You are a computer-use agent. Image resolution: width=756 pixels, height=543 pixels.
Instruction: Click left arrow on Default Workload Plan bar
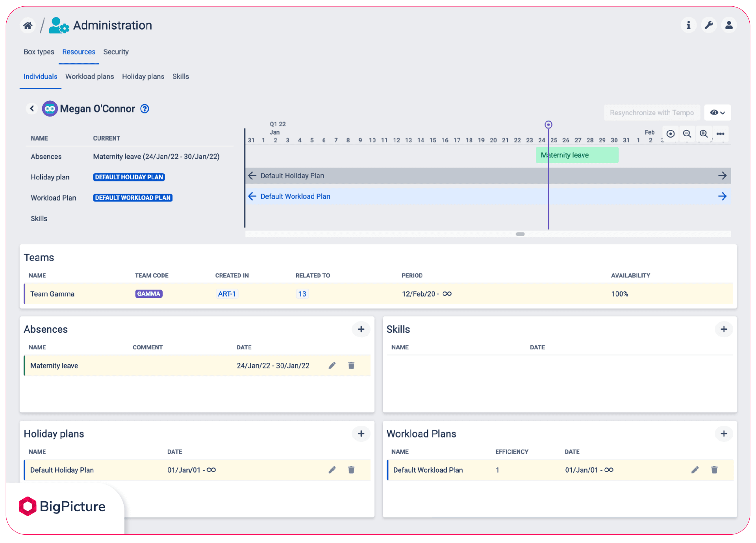(252, 196)
